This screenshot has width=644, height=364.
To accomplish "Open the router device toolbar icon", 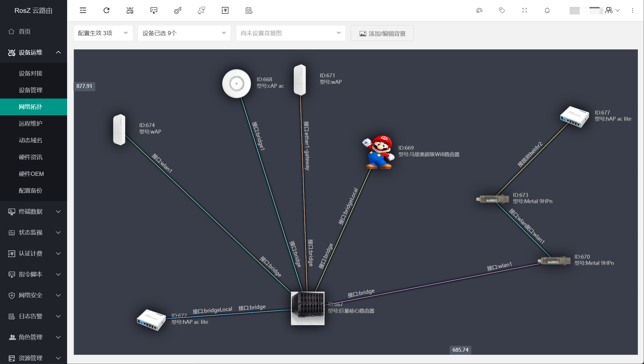I will [130, 11].
